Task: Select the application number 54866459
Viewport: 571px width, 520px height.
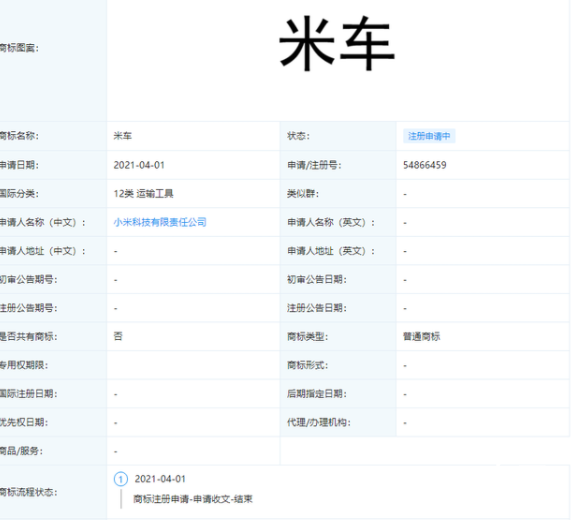Action: 425,165
